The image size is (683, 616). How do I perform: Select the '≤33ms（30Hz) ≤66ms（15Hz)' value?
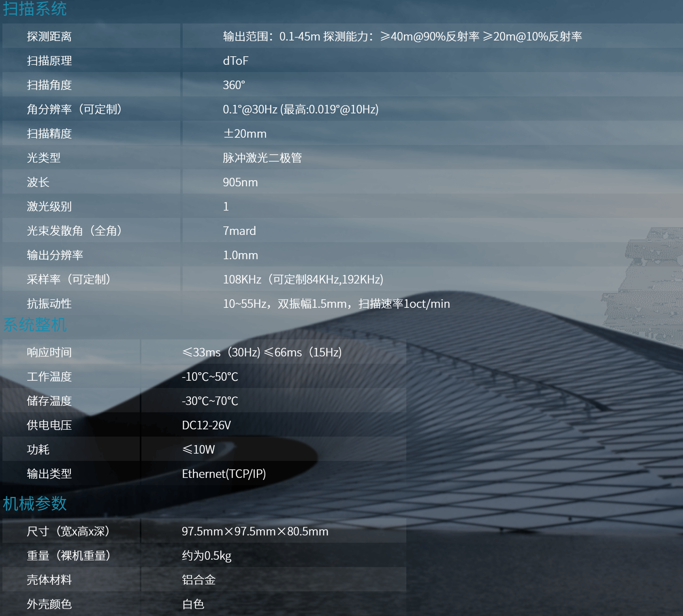pyautogui.click(x=262, y=352)
